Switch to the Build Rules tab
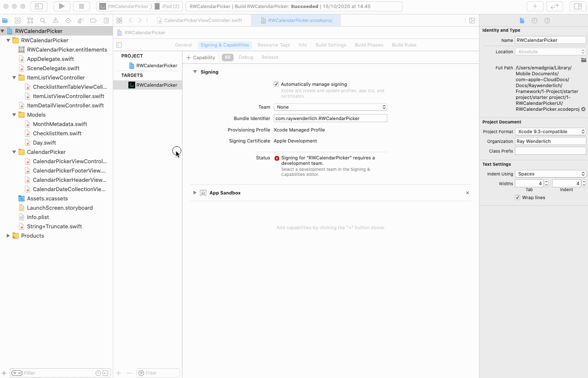This screenshot has width=588, height=378. 404,45
